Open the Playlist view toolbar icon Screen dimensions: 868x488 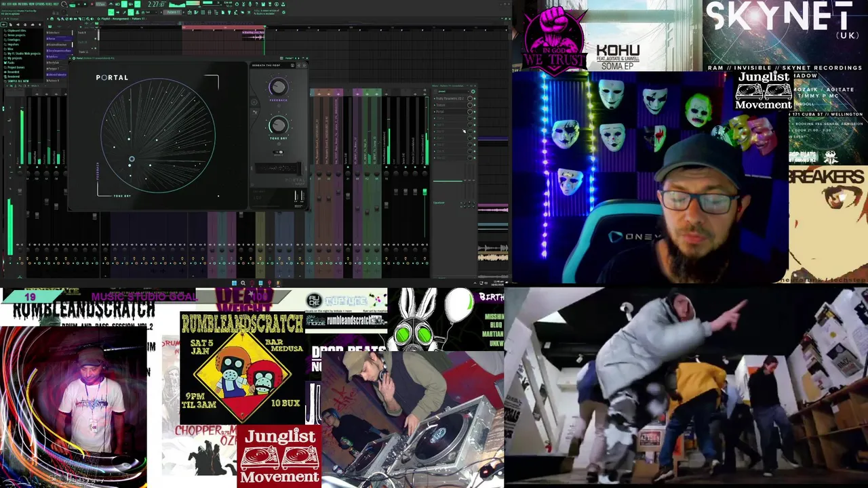point(189,12)
